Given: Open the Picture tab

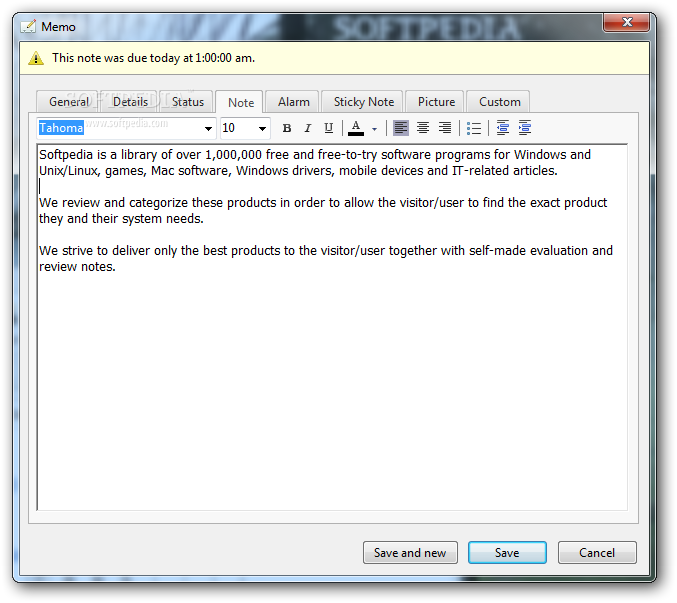Looking at the screenshot, I should point(436,102).
